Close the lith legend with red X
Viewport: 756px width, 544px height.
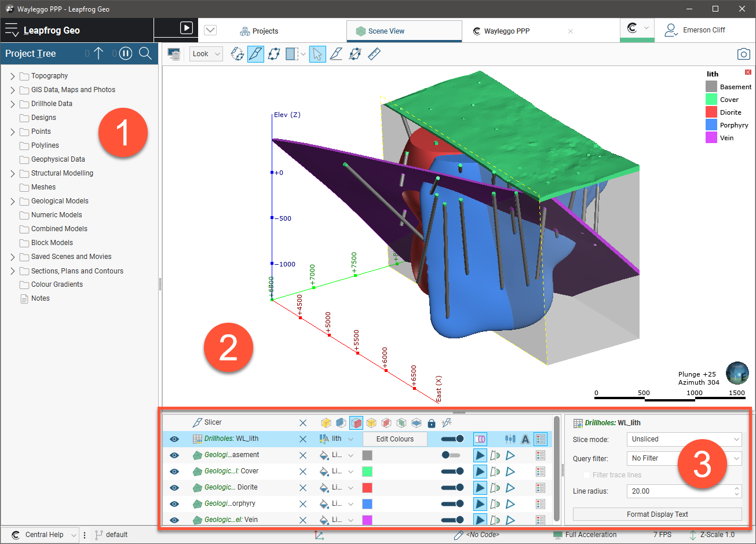tap(748, 72)
